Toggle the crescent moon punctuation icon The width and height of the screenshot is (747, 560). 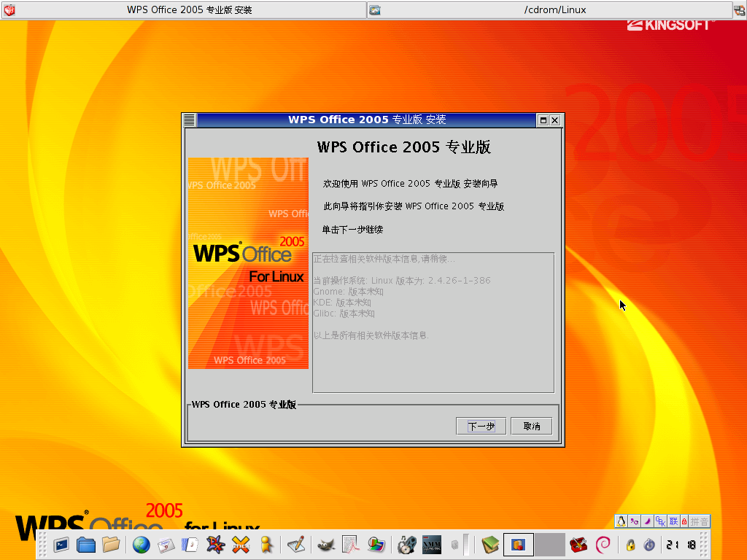[x=647, y=521]
